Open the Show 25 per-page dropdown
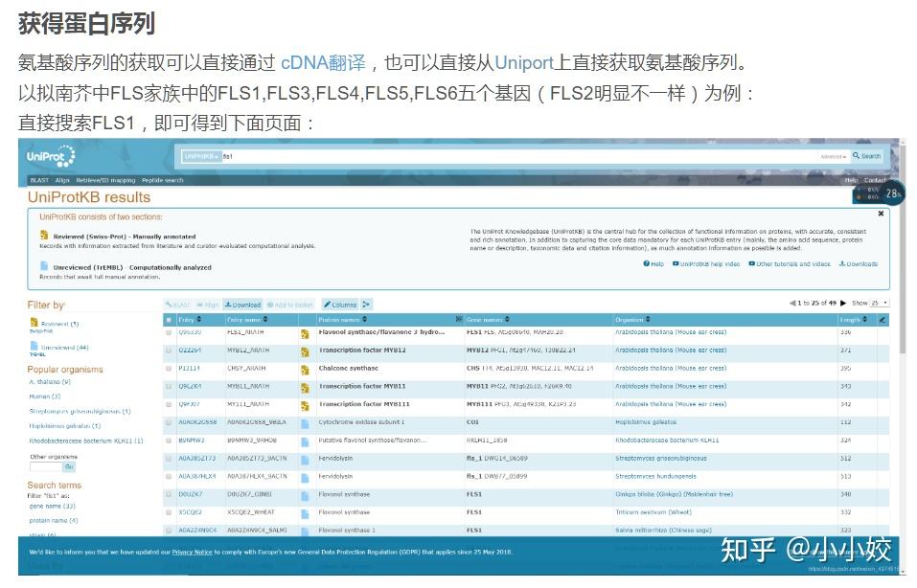Image resolution: width=917 pixels, height=588 pixels. [x=880, y=303]
